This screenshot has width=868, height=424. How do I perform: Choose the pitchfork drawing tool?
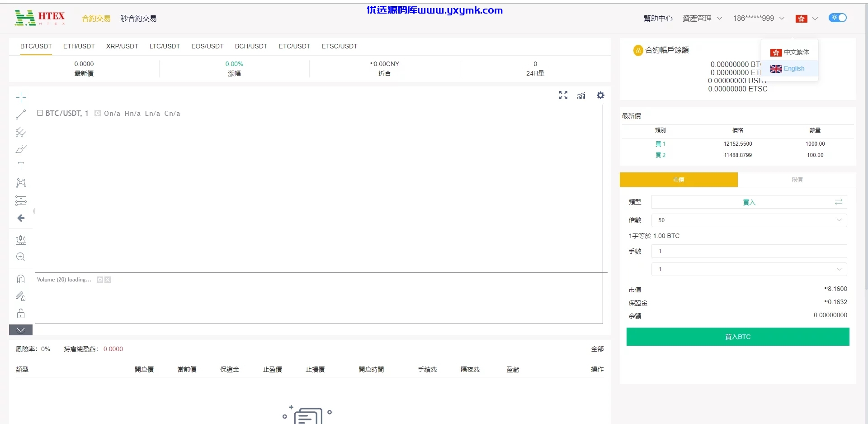(x=21, y=132)
